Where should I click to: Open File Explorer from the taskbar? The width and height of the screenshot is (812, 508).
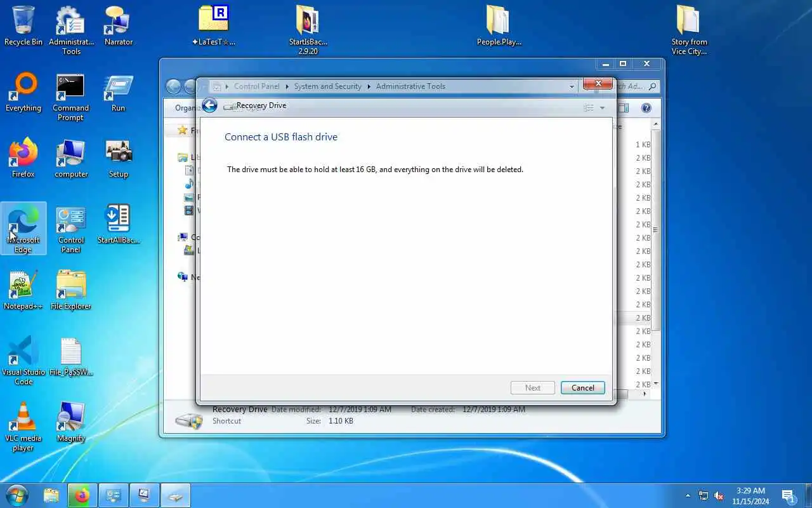tap(51, 495)
